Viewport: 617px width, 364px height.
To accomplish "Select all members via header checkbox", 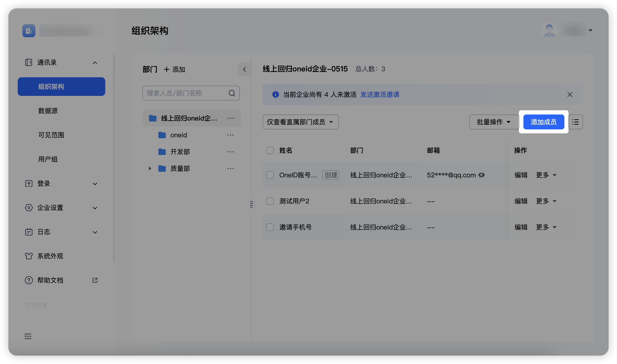I will pos(270,150).
